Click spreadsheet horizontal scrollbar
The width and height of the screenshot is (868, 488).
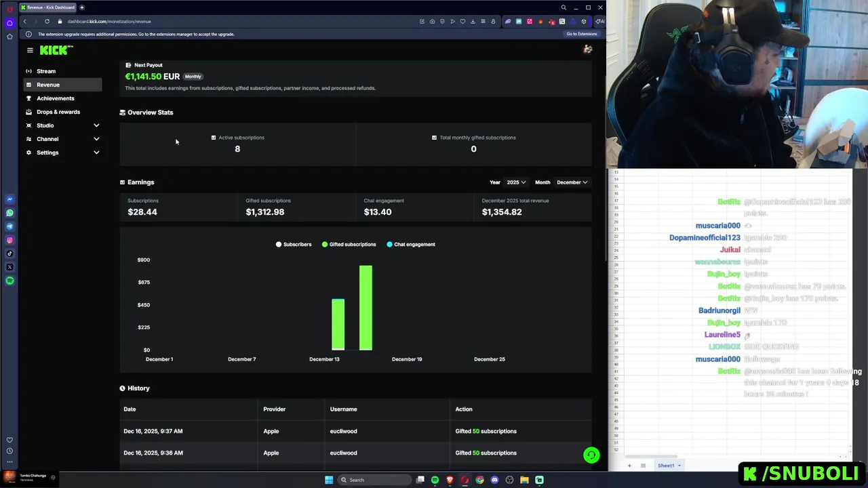point(650,456)
